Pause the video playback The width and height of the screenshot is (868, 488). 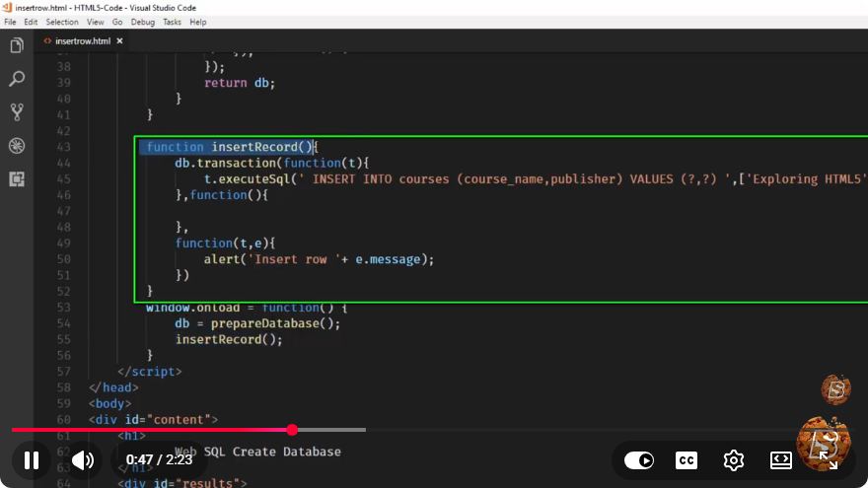tap(32, 460)
